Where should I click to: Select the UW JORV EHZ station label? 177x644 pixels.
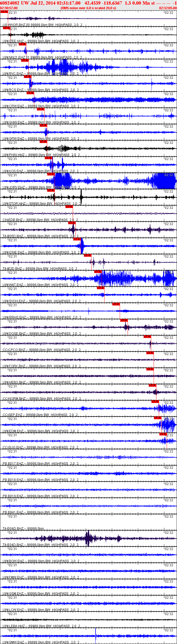click(x=41, y=187)
